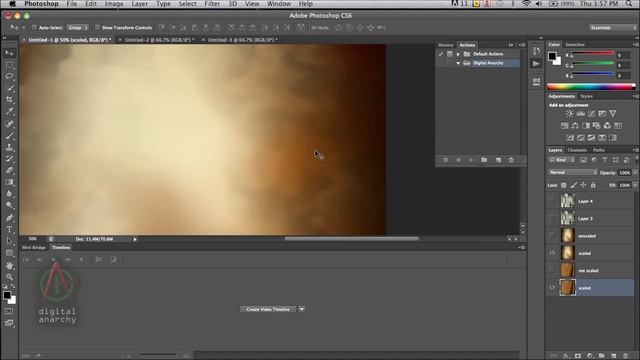The width and height of the screenshot is (640, 360).
Task: Open the Filter menu
Action: (x=212, y=4)
